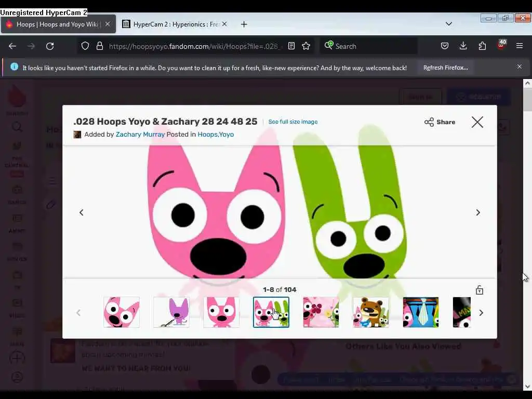This screenshot has height=399, width=532.
Task: Select the striped necktie thumbnail
Action: pyautogui.click(x=421, y=312)
